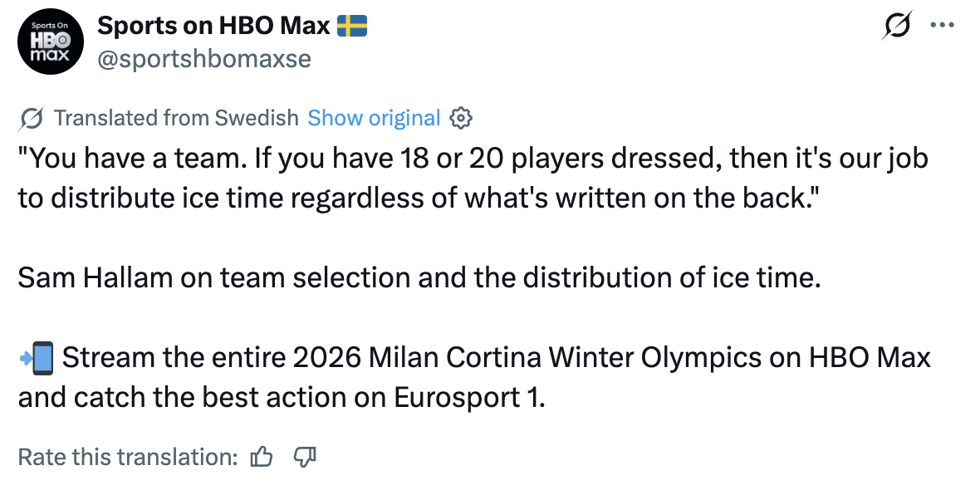This screenshot has height=485, width=980.
Task: Click the Translated from Swedish label
Action: 176,119
